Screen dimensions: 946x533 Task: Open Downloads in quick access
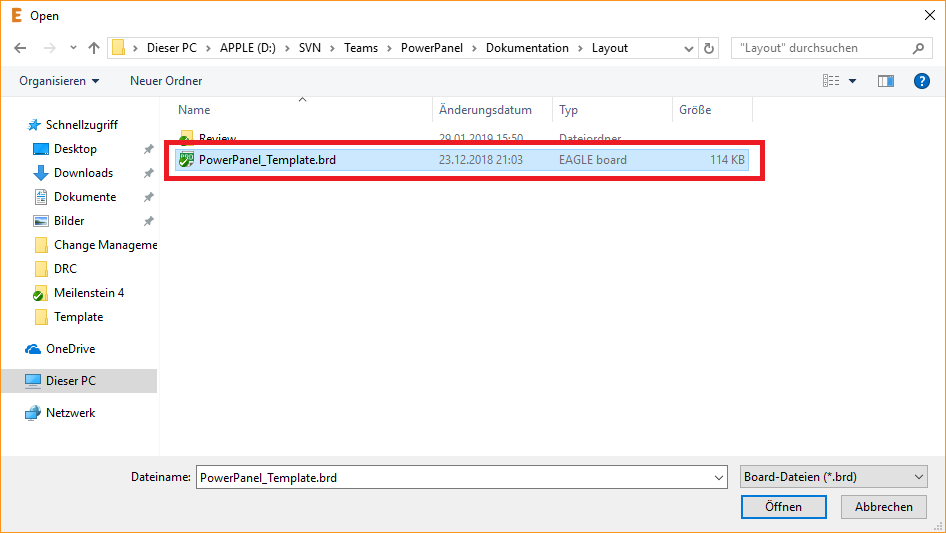[x=83, y=173]
